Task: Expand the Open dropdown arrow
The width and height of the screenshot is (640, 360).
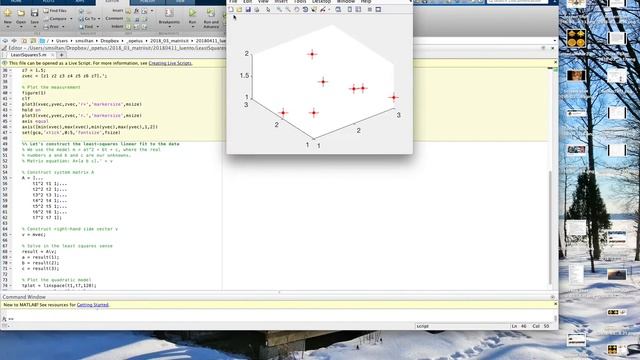Action: [x=21, y=27]
